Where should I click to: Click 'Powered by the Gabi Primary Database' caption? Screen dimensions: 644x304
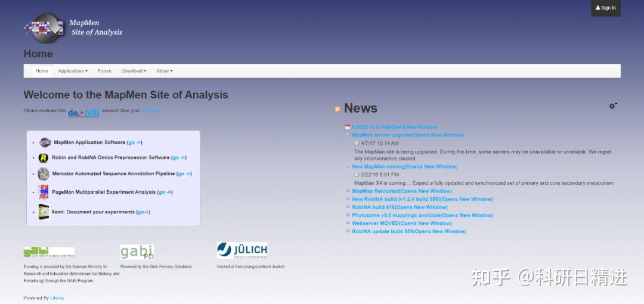[x=156, y=266]
